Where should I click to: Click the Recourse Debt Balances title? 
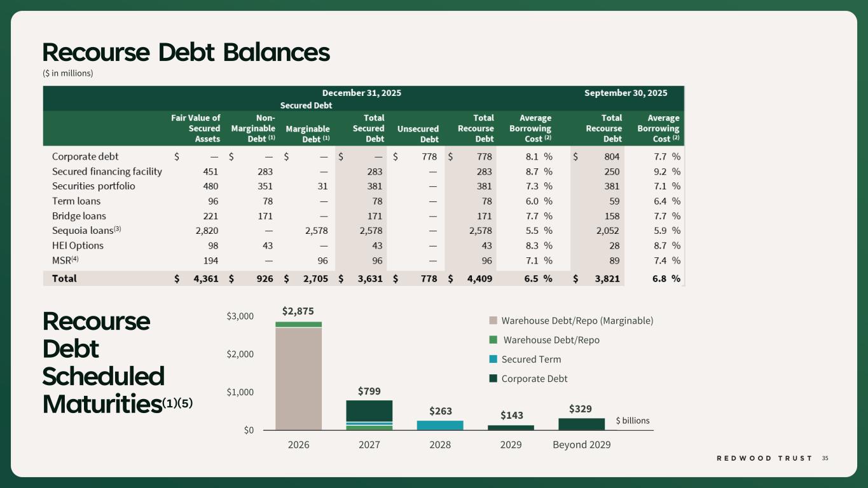186,52
